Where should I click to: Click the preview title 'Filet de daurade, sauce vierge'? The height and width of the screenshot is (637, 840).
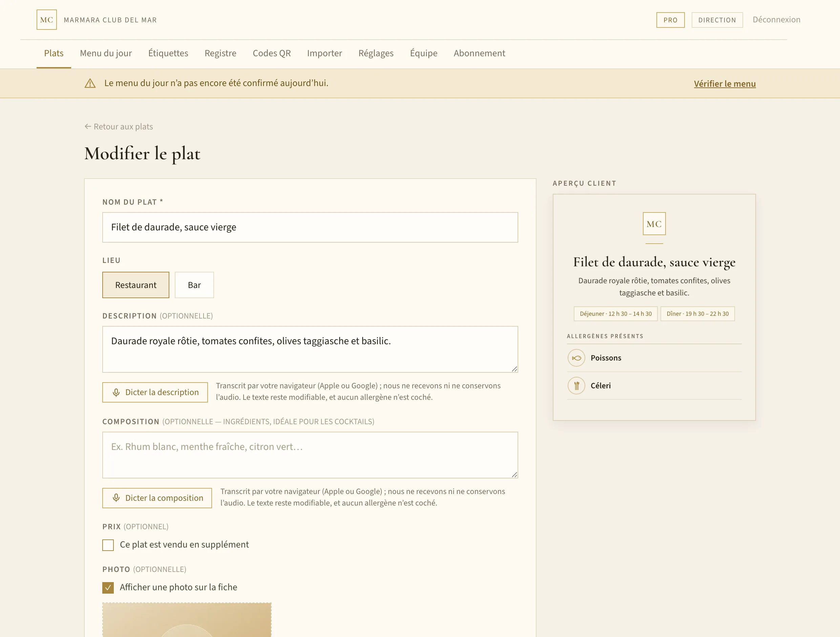[654, 263]
